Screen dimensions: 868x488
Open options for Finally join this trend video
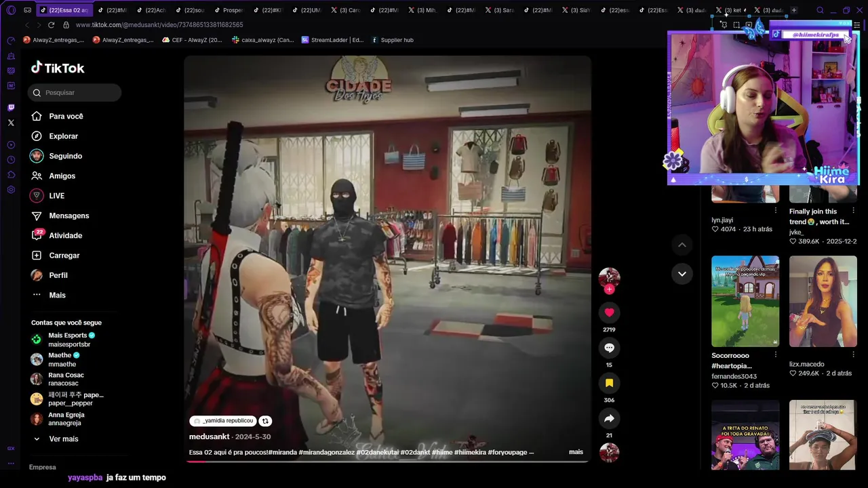853,211
